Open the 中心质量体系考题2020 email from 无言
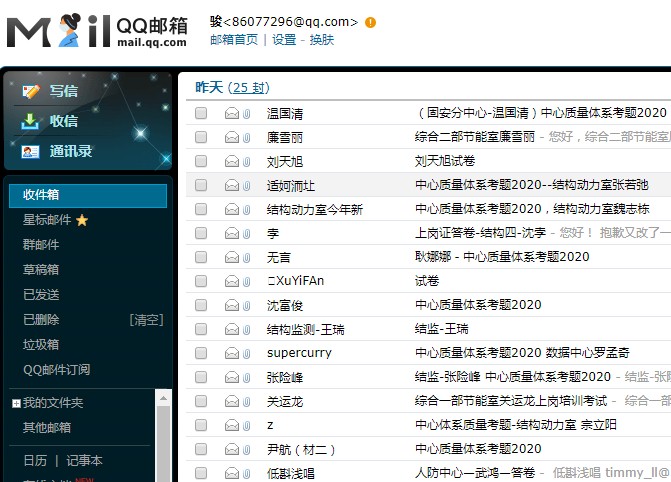Viewport: 671px width, 482px height. (502, 257)
